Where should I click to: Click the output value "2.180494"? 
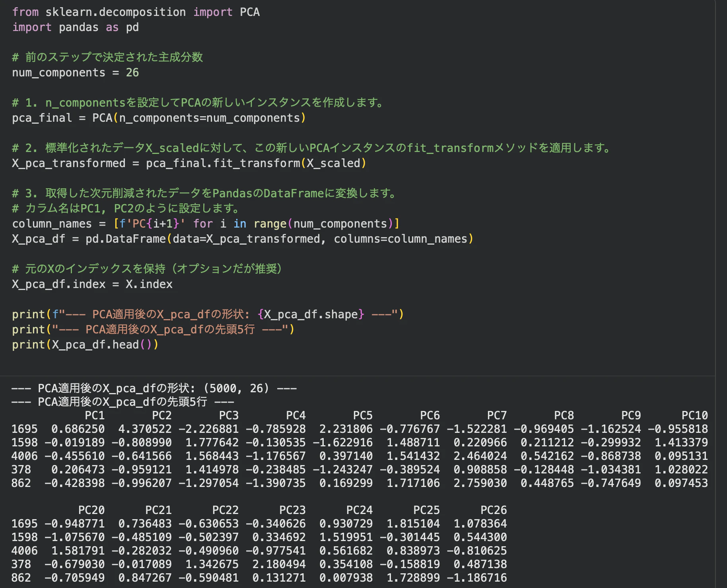[x=279, y=564]
